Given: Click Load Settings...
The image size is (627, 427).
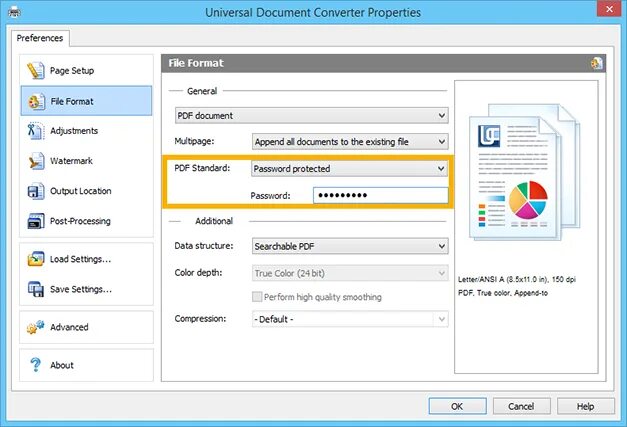Looking at the screenshot, I should click(86, 259).
